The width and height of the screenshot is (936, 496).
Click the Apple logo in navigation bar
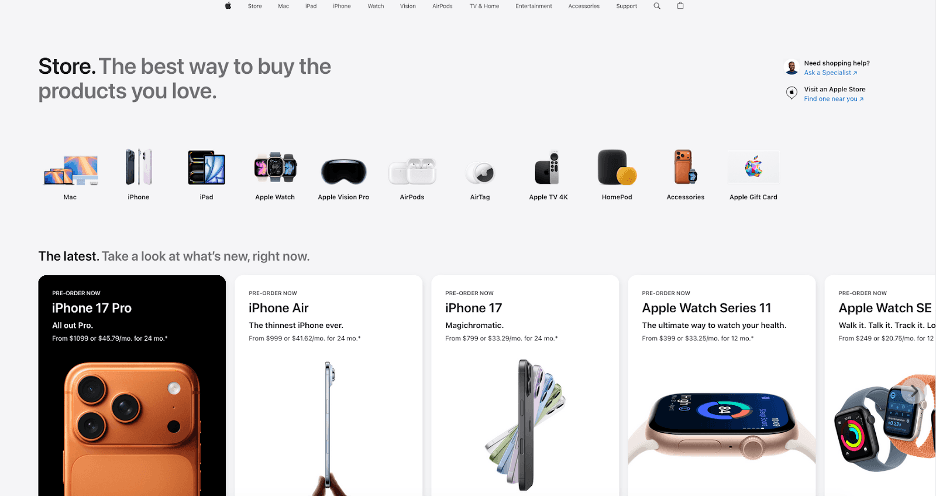[x=227, y=6]
